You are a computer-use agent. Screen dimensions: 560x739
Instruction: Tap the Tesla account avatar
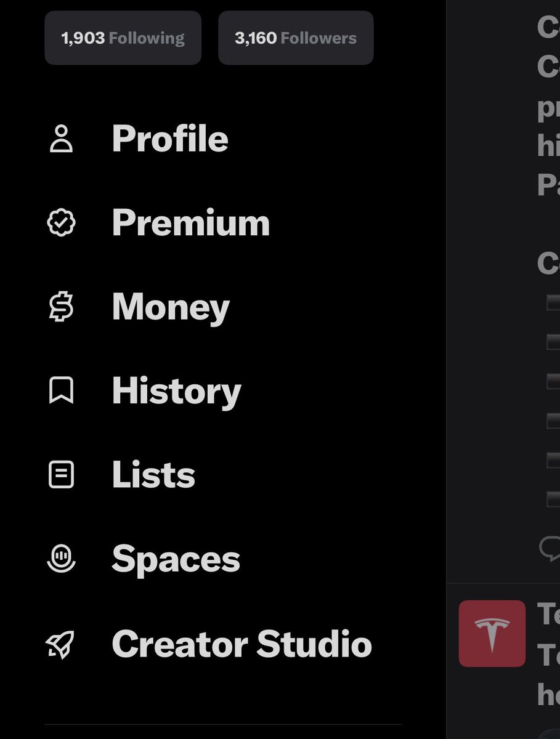click(x=492, y=634)
